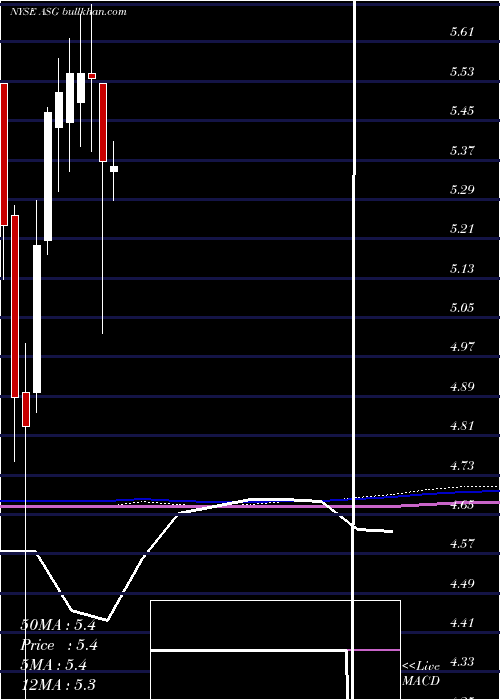Click the 4.89 price axis label
Viewport: 500px width, 700px height.
462,387
